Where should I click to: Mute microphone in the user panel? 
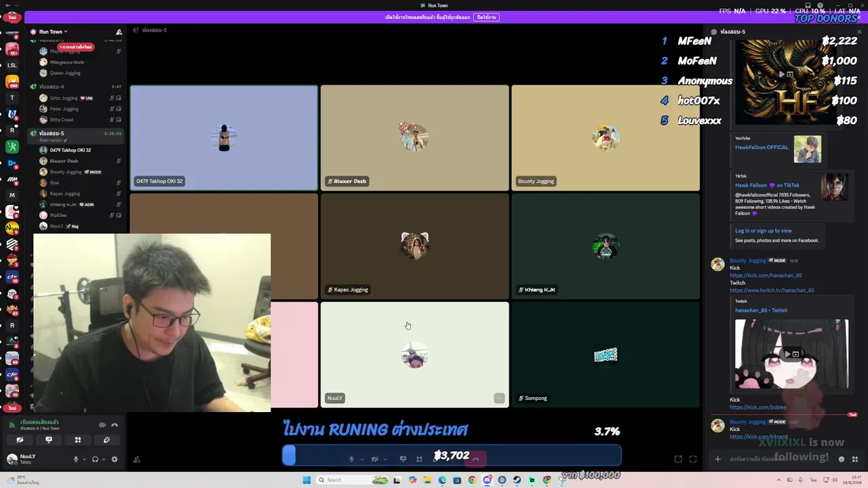point(76,459)
